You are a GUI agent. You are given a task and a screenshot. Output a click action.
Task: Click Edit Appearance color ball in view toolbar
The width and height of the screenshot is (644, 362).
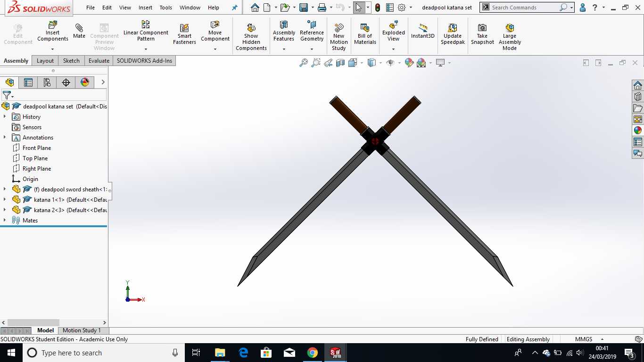pos(409,63)
